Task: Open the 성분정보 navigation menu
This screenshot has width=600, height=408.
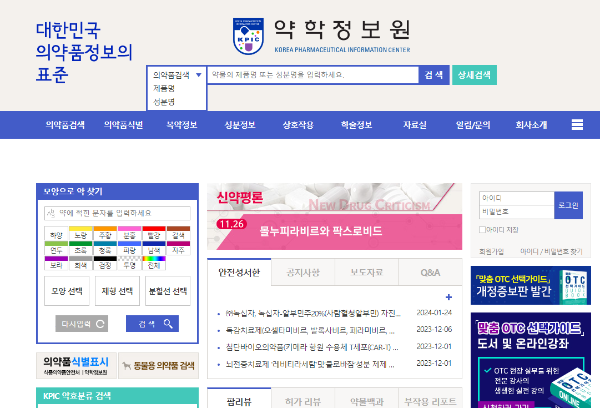Action: point(240,125)
